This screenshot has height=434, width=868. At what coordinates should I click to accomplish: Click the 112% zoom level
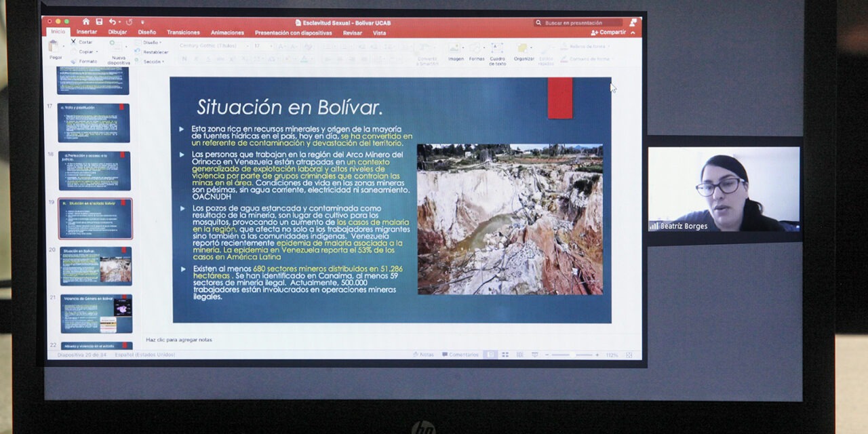point(612,355)
